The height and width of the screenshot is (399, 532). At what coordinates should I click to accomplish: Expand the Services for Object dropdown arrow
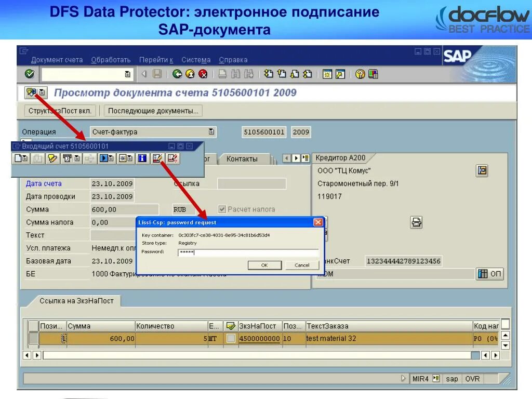click(42, 92)
